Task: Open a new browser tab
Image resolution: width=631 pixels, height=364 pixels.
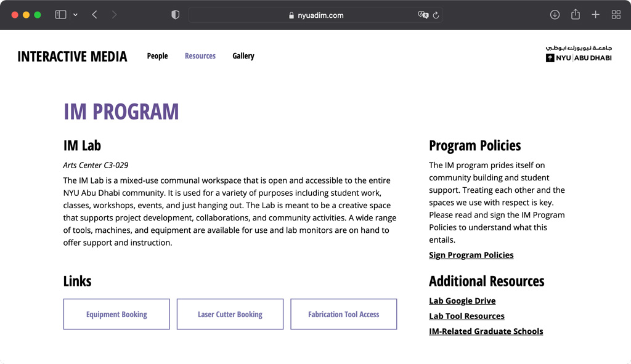Action: click(x=595, y=14)
